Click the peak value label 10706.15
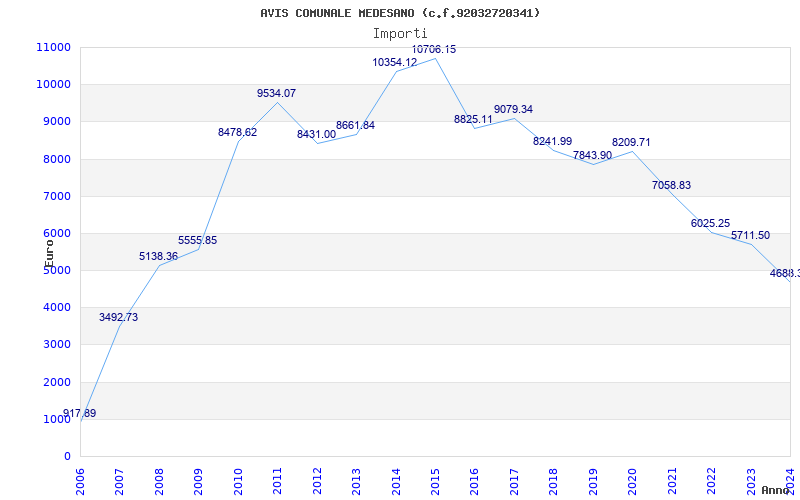800x500 pixels. click(x=434, y=49)
